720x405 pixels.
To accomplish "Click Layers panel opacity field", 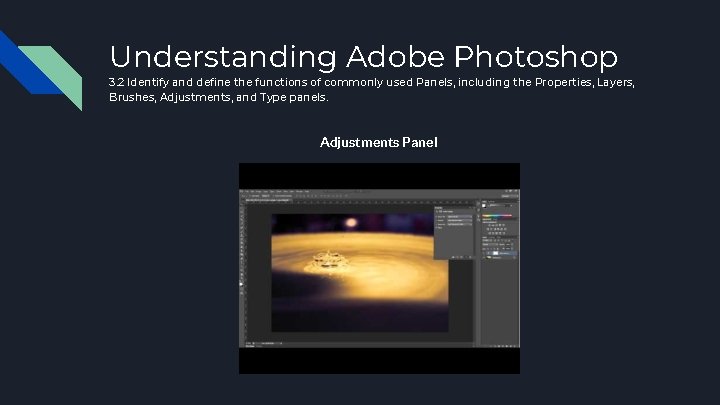I will (x=508, y=244).
